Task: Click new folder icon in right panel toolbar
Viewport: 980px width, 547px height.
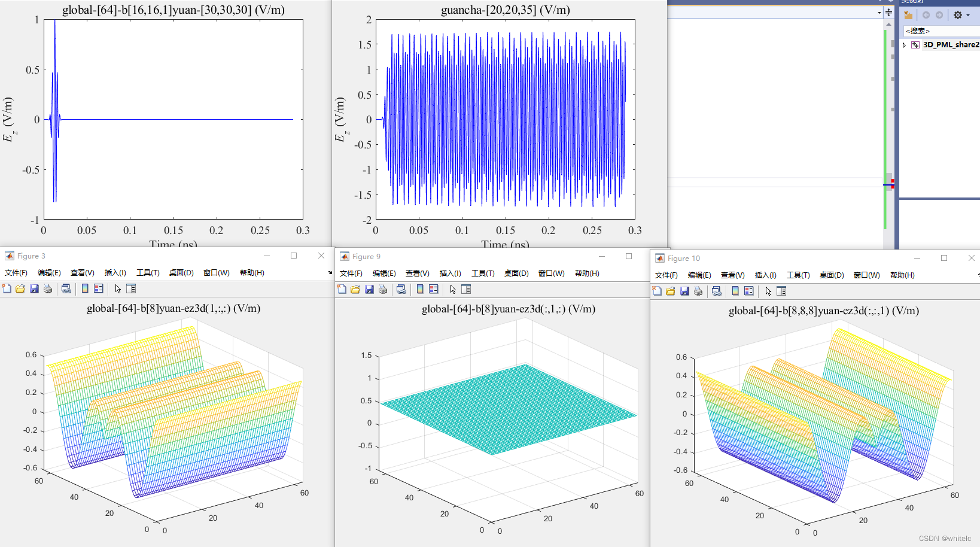Action: (908, 15)
